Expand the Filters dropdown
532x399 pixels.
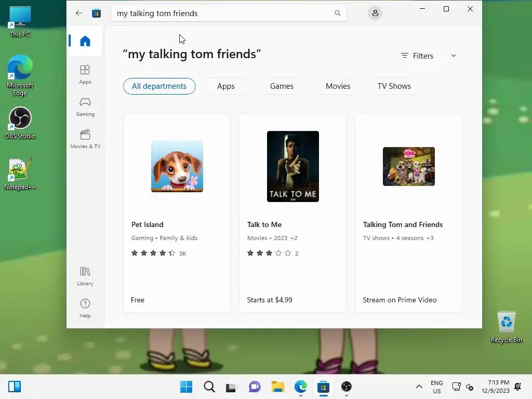point(429,56)
